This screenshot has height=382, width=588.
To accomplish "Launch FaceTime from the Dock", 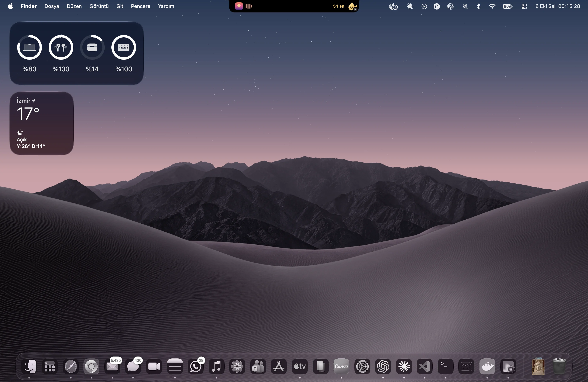I will tap(154, 366).
